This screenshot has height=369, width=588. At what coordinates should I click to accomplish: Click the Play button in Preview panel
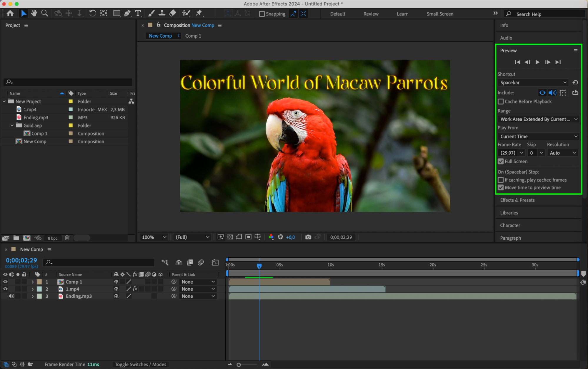click(537, 62)
